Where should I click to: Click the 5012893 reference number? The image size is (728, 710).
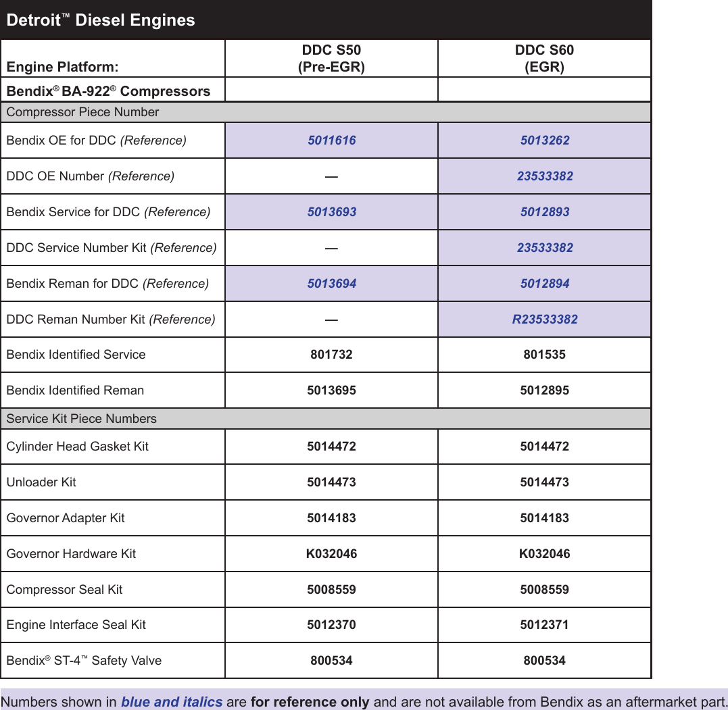[544, 211]
